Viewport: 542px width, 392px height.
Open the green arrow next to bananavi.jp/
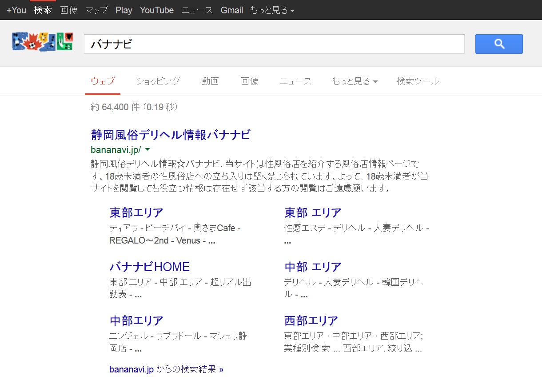click(x=147, y=149)
